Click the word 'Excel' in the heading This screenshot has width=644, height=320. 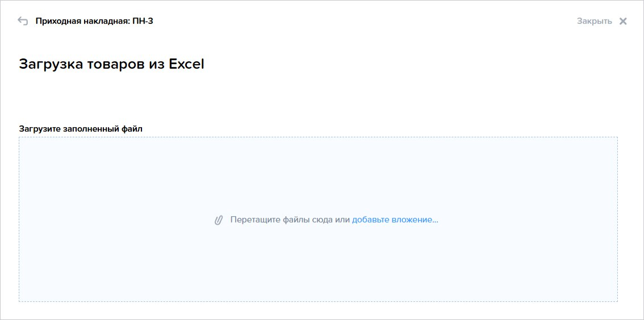[x=186, y=65]
